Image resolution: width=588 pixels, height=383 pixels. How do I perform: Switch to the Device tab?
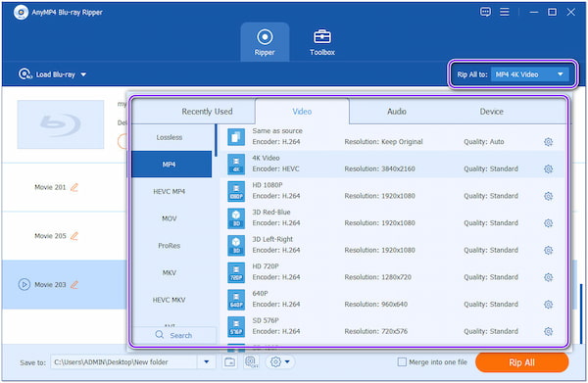click(x=491, y=112)
